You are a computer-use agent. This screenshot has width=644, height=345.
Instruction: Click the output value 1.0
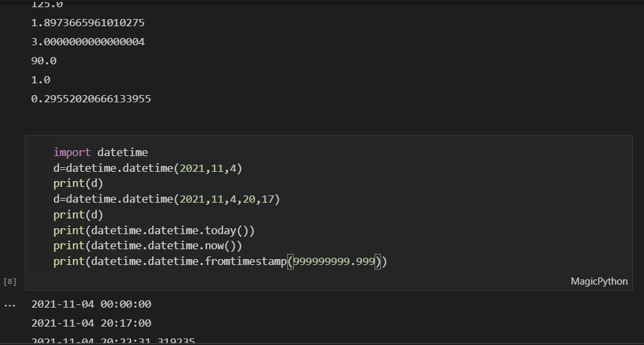click(x=41, y=80)
